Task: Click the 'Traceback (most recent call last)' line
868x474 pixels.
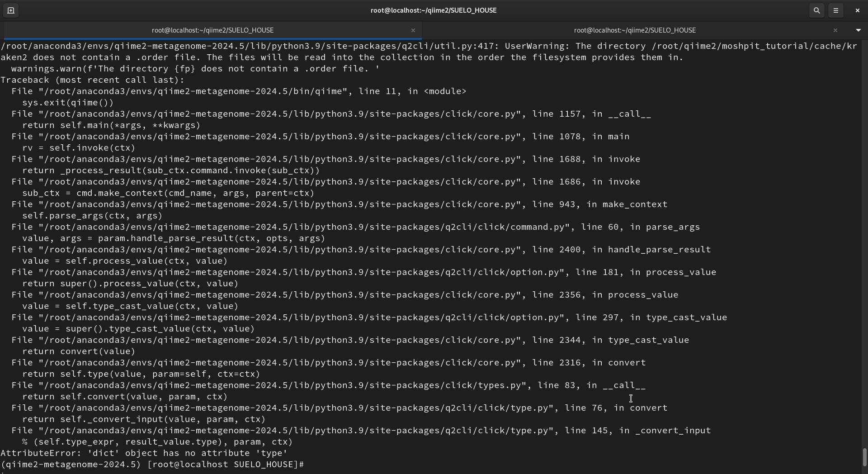Action: click(93, 80)
